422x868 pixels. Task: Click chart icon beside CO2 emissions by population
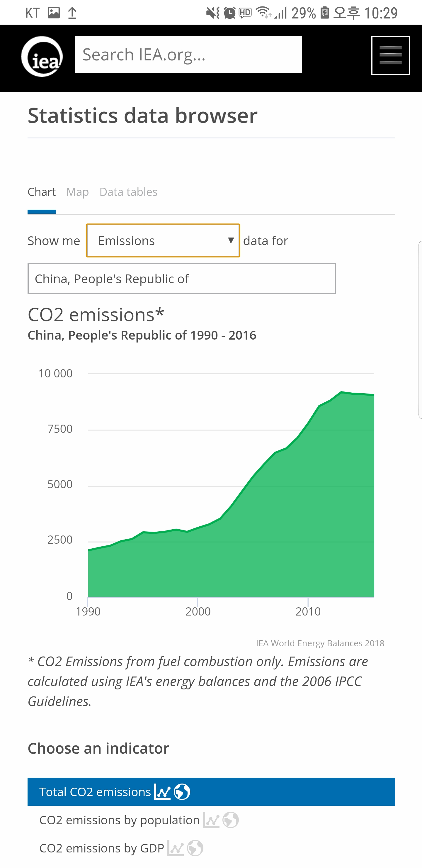pyautogui.click(x=211, y=820)
